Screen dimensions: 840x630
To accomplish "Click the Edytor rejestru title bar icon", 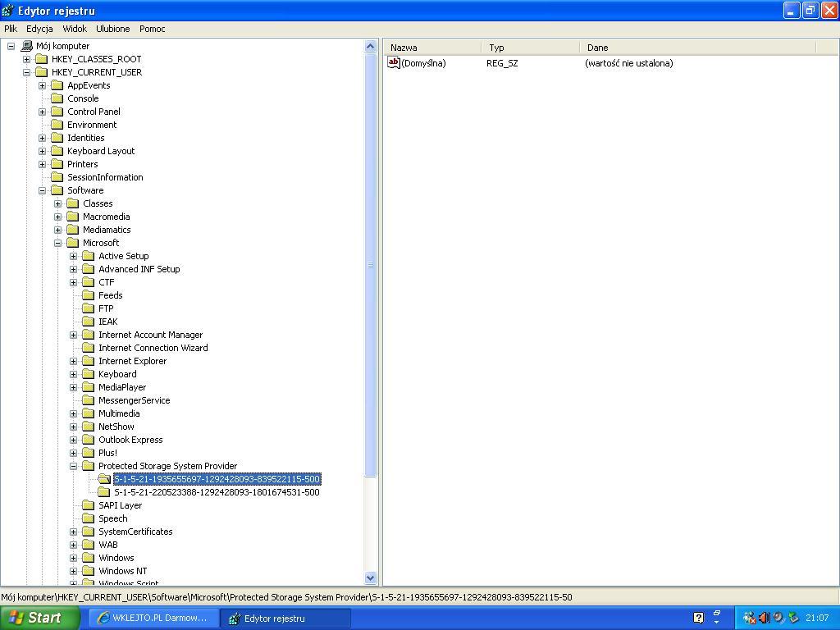I will click(8, 10).
